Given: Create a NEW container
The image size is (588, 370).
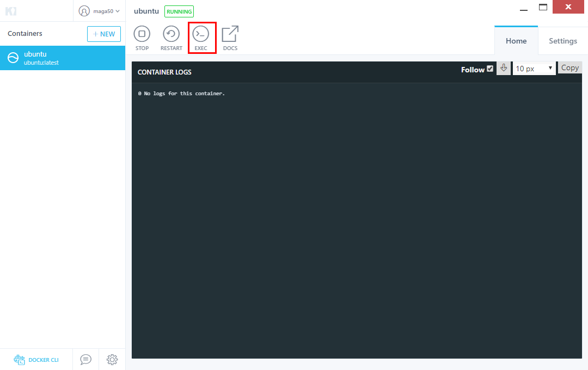Looking at the screenshot, I should click(x=103, y=33).
